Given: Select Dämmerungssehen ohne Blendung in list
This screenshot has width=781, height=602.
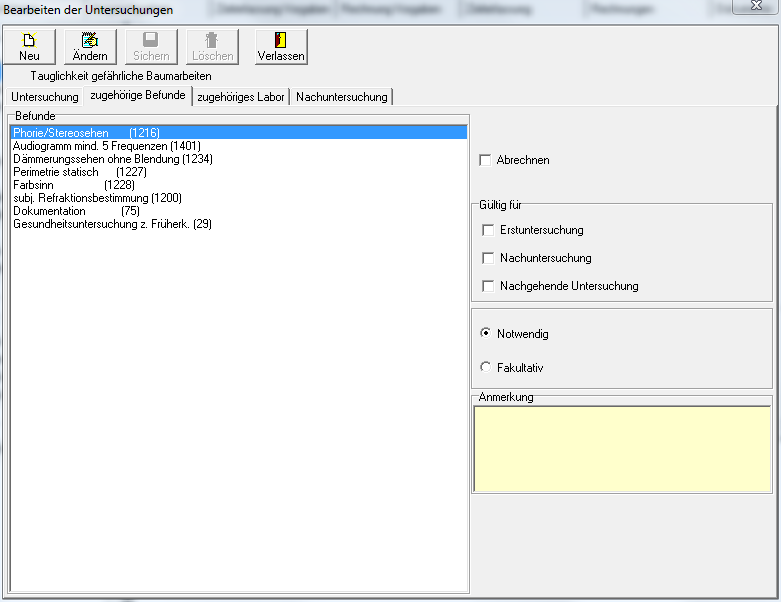Looking at the screenshot, I should (x=112, y=159).
